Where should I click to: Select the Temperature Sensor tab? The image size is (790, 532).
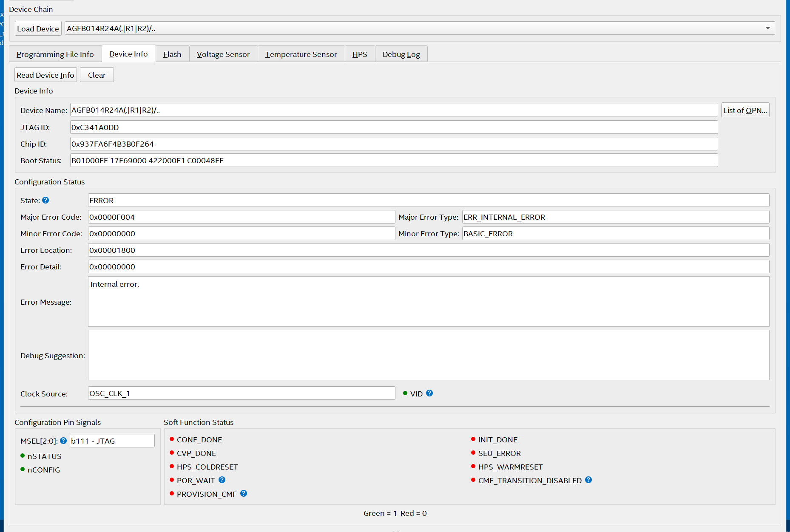click(301, 54)
